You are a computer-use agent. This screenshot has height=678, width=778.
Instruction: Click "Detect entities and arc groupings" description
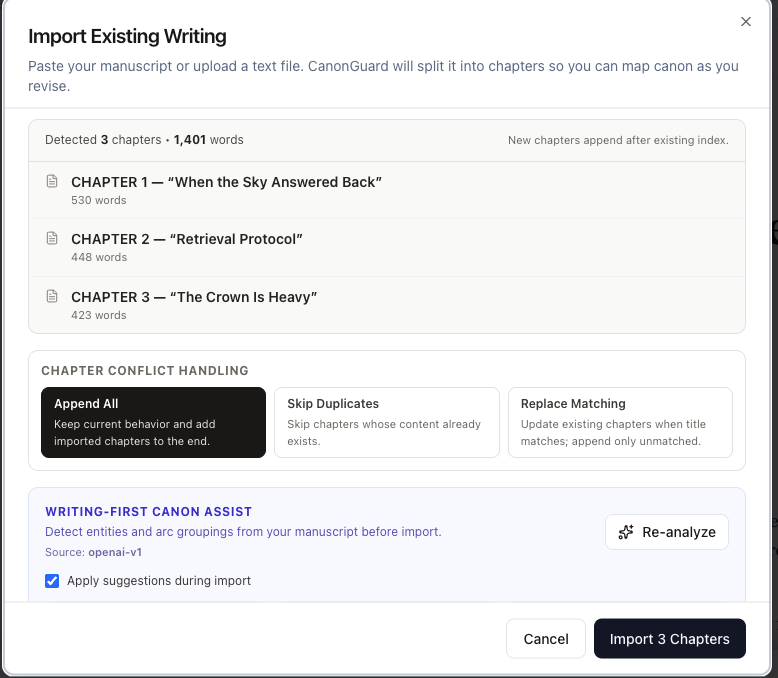click(x=243, y=532)
